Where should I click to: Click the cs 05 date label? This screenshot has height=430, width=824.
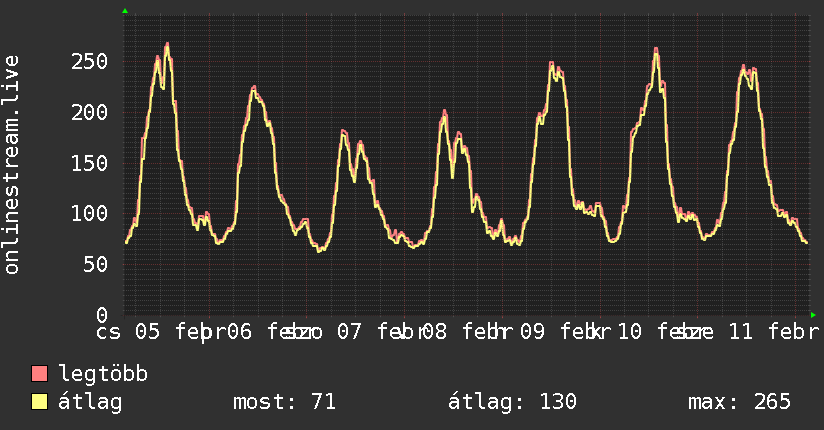coord(128,332)
